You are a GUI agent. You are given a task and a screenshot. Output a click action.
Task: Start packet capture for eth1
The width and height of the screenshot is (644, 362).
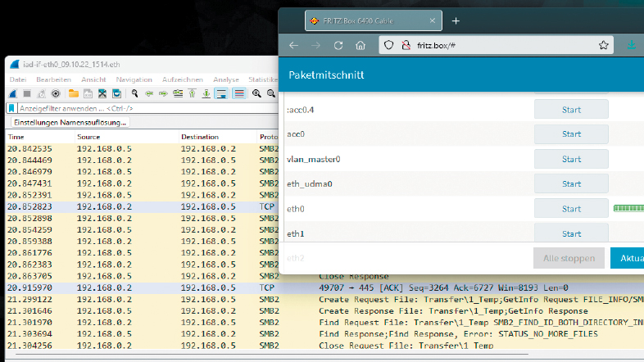pyautogui.click(x=571, y=233)
